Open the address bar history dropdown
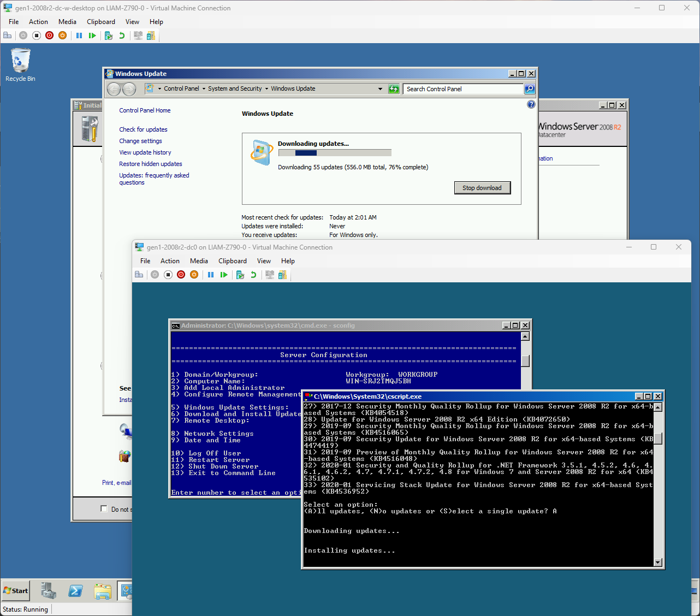Screen dimensions: 700x616 pyautogui.click(x=380, y=89)
